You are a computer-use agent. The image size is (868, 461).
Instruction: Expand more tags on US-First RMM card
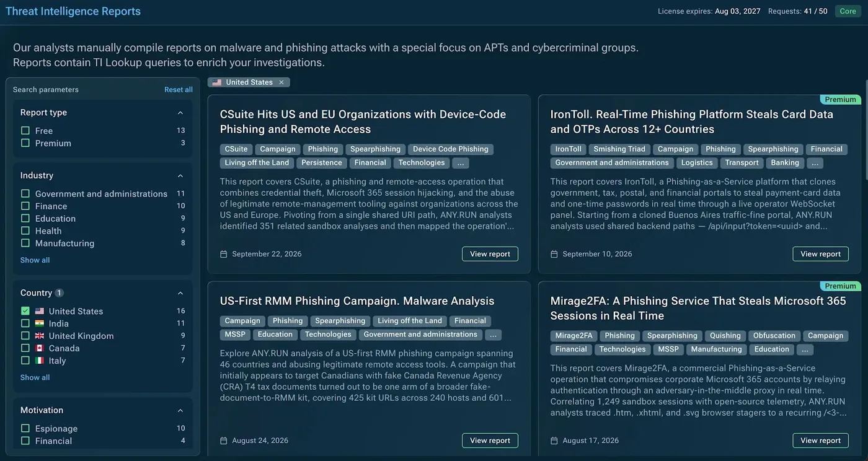coord(493,335)
